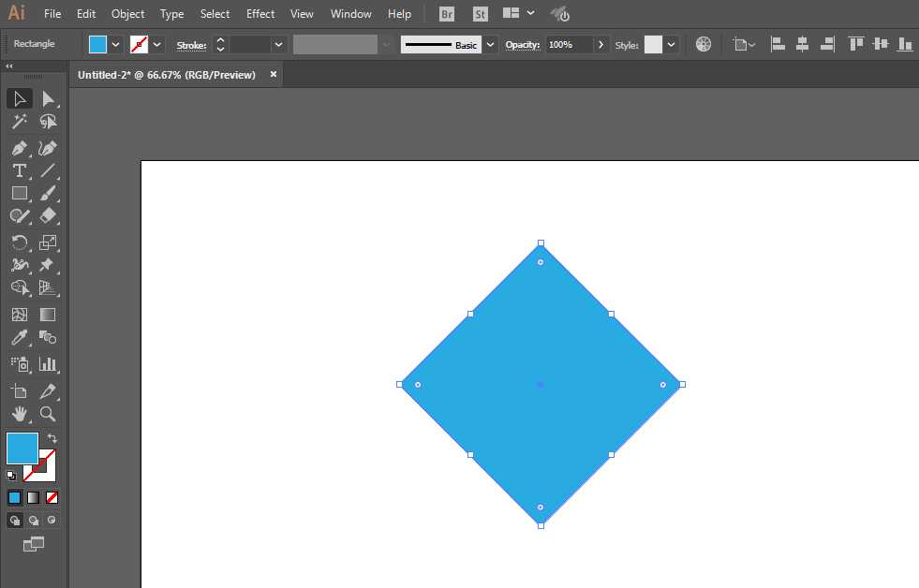Choose the Direct Selection tool

48,99
